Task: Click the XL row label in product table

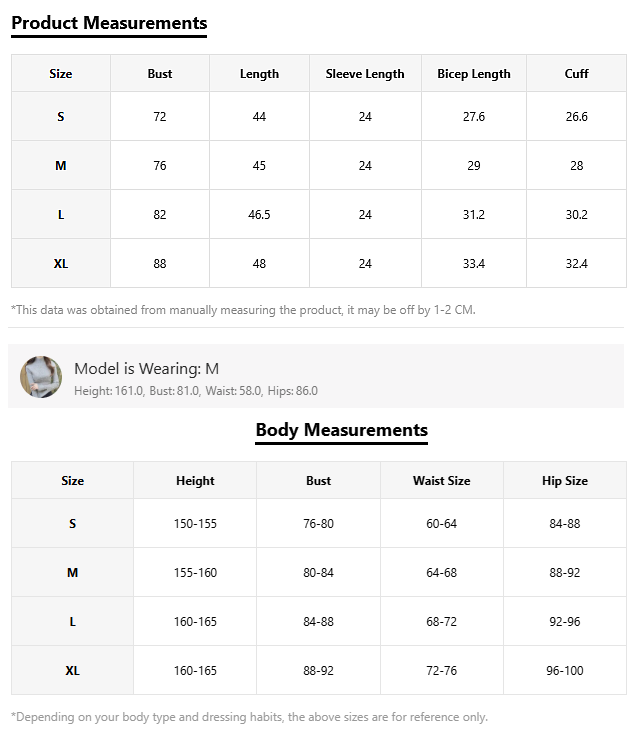Action: tap(61, 264)
